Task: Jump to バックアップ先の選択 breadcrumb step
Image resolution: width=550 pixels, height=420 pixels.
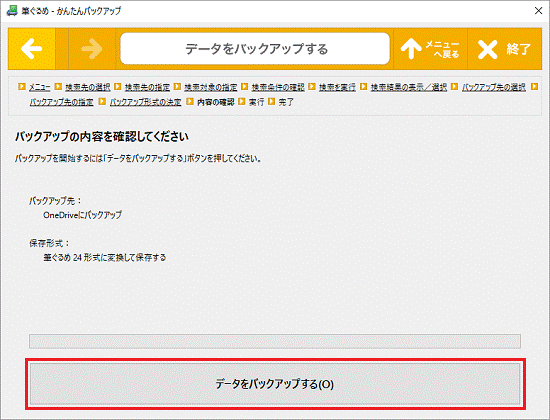Action: tap(494, 87)
